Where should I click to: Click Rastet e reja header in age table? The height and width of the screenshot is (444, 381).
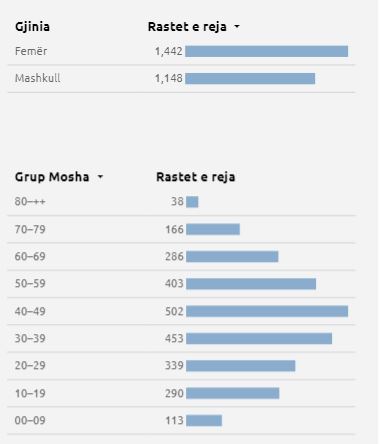(196, 177)
